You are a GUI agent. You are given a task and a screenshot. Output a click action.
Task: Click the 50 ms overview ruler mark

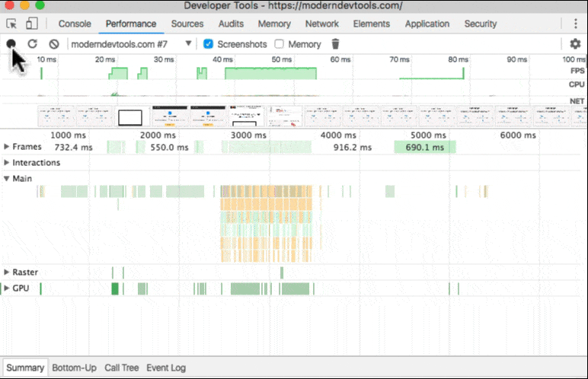click(x=282, y=59)
